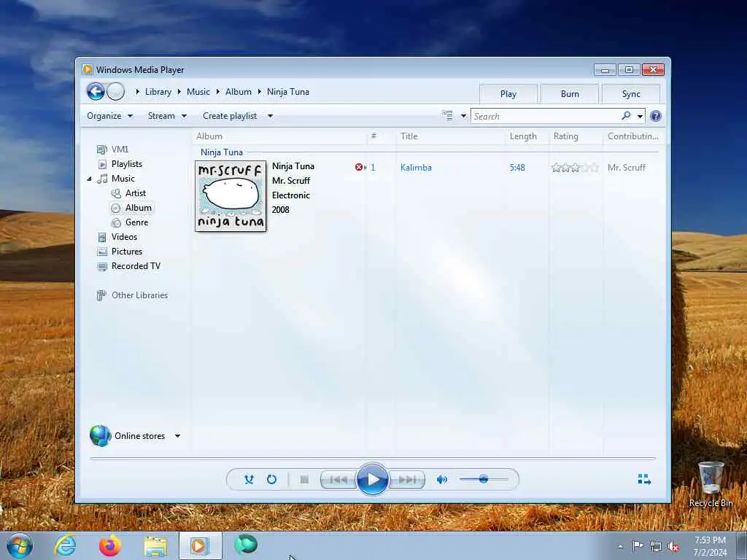
Task: Open the View options icon
Action: point(447,116)
